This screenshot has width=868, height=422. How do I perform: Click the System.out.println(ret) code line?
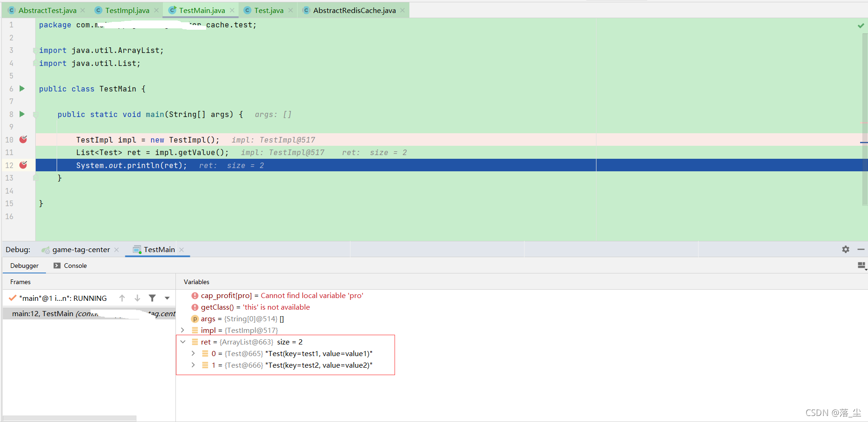(x=131, y=165)
